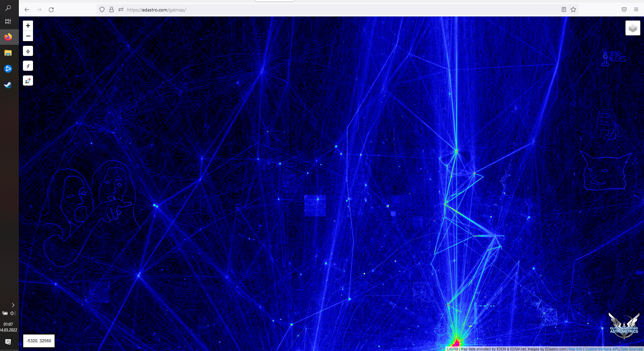
Task: Open the Leaflet attribution link
Action: pos(452,349)
